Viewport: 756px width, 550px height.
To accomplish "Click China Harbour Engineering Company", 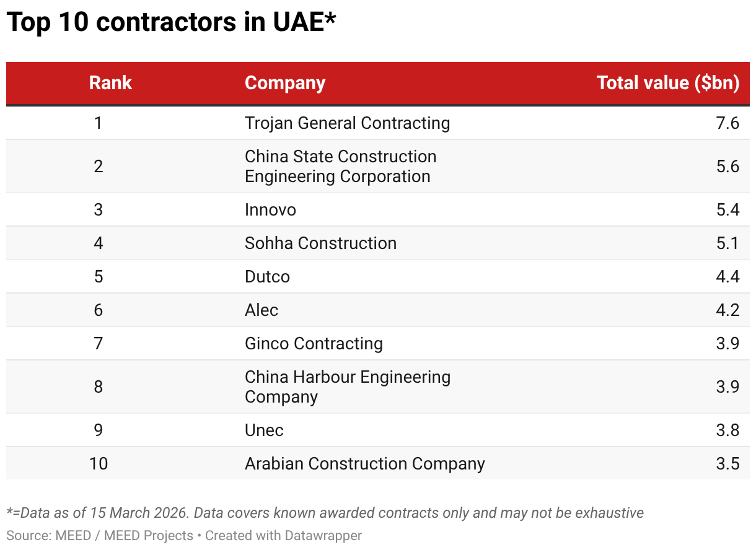I will click(x=347, y=386).
